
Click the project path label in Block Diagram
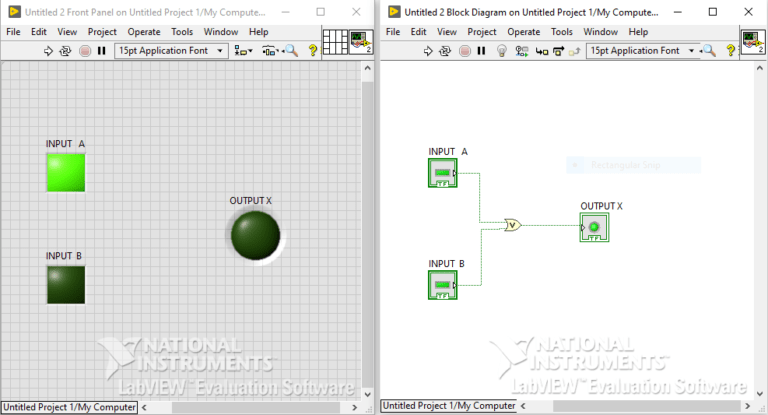coord(449,406)
